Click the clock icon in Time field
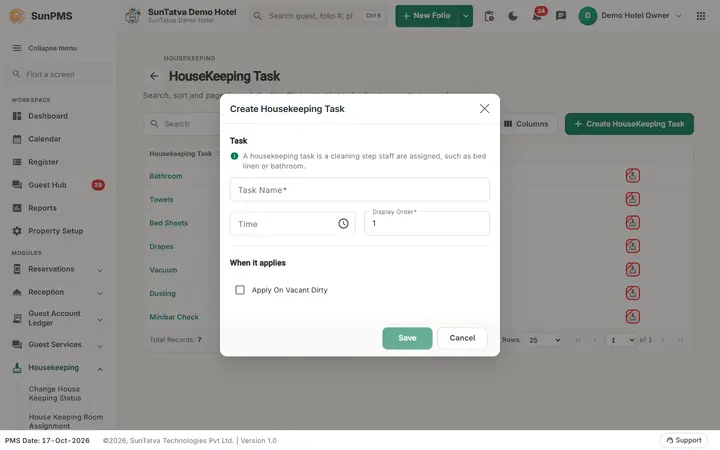Screen dimensions: 720x450 pyautogui.click(x=343, y=224)
